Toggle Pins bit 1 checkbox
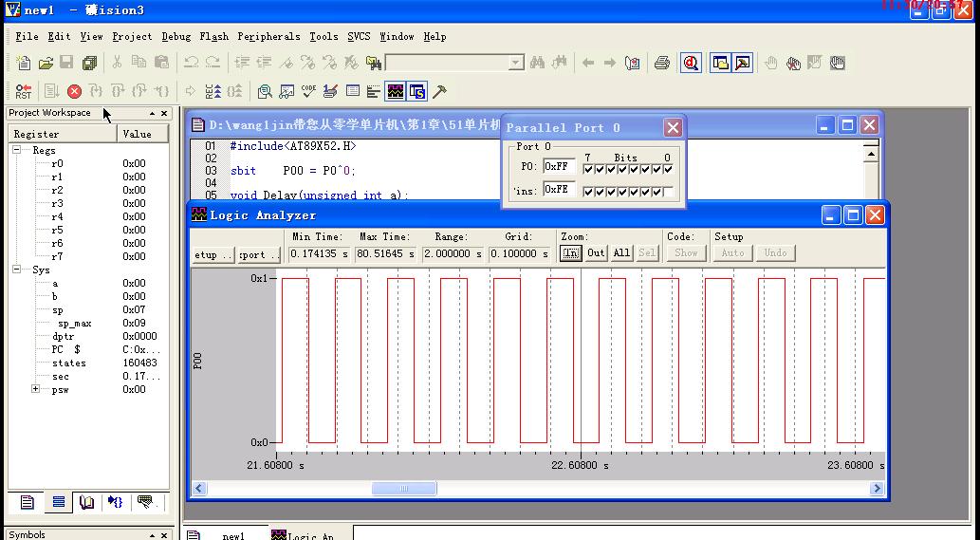980x540 pixels. pyautogui.click(x=656, y=192)
